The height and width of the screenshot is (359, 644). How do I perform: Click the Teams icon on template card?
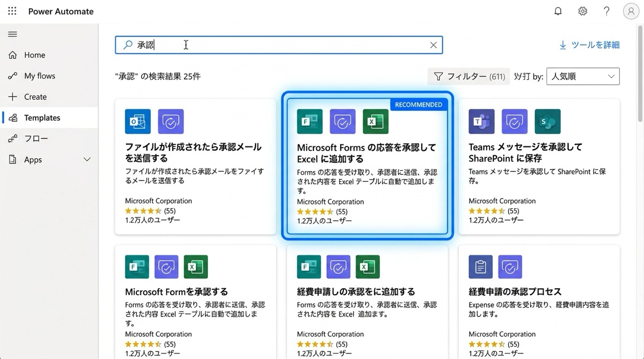tap(481, 122)
